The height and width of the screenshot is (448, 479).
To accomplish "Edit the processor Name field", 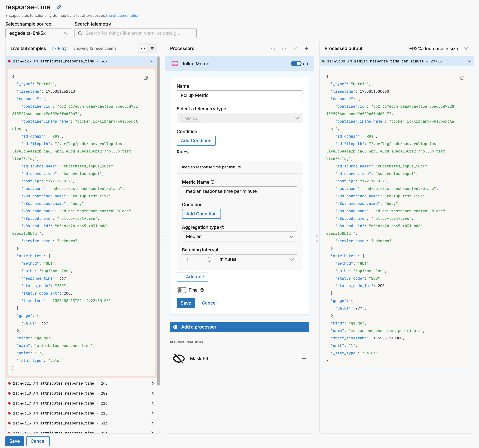I will [239, 95].
